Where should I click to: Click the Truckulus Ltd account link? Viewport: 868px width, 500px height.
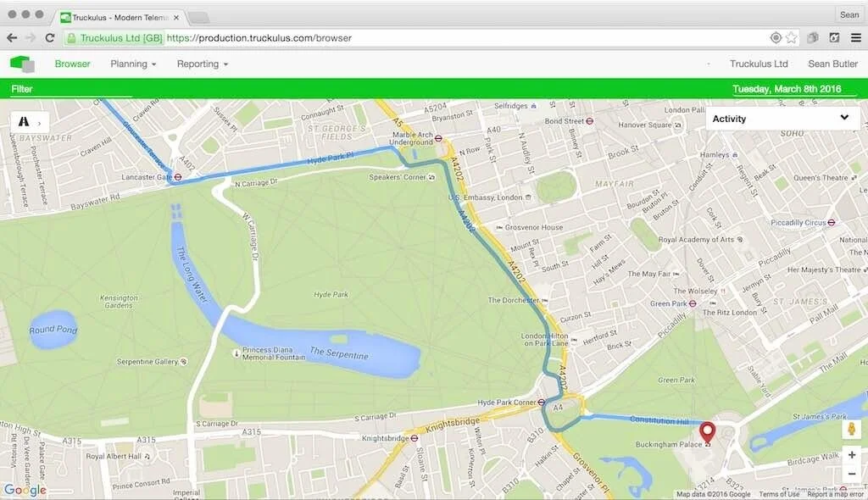[759, 64]
